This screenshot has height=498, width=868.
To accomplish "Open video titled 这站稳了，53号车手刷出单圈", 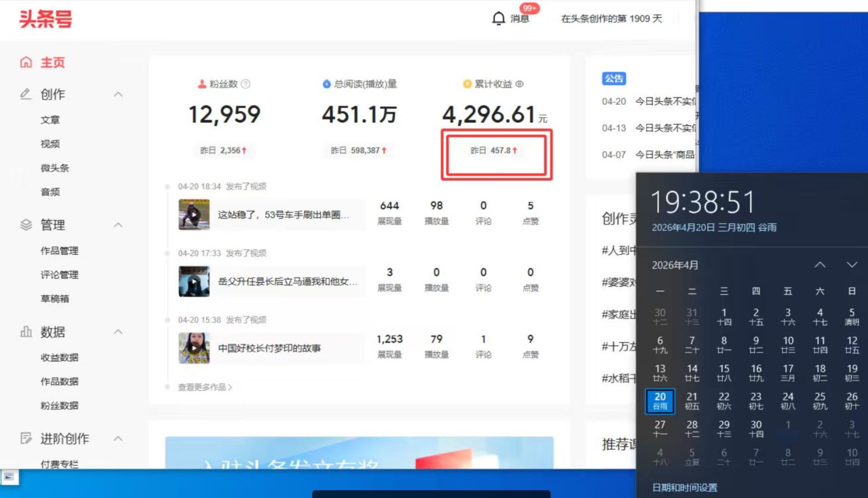I will pyautogui.click(x=283, y=215).
